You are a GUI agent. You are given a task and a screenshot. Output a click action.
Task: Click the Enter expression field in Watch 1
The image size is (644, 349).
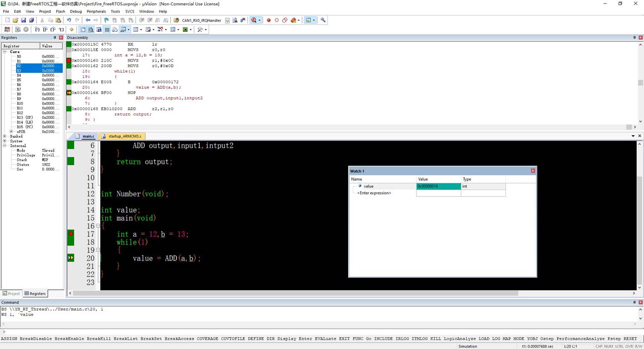coord(374,193)
